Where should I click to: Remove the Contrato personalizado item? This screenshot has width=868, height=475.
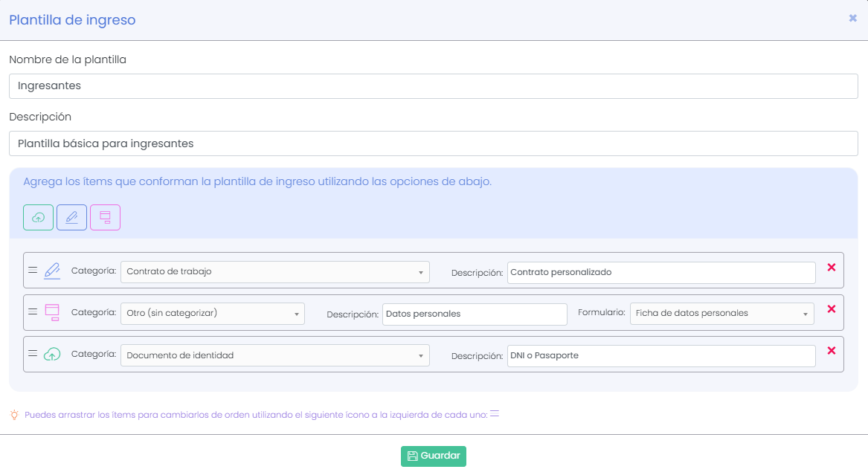click(831, 268)
